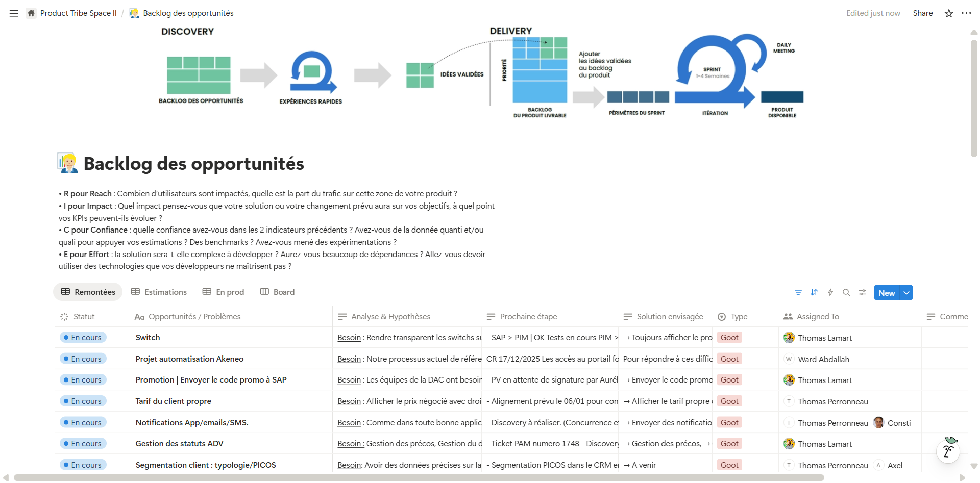Click the people icon on Assigned To column
Image resolution: width=980 pixels, height=483 pixels.
(x=786, y=316)
